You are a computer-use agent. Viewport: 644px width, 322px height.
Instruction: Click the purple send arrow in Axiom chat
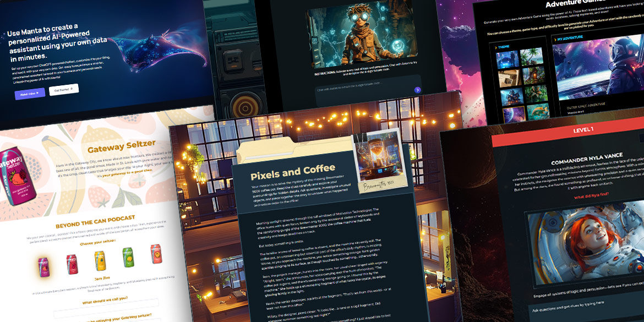pyautogui.click(x=417, y=90)
